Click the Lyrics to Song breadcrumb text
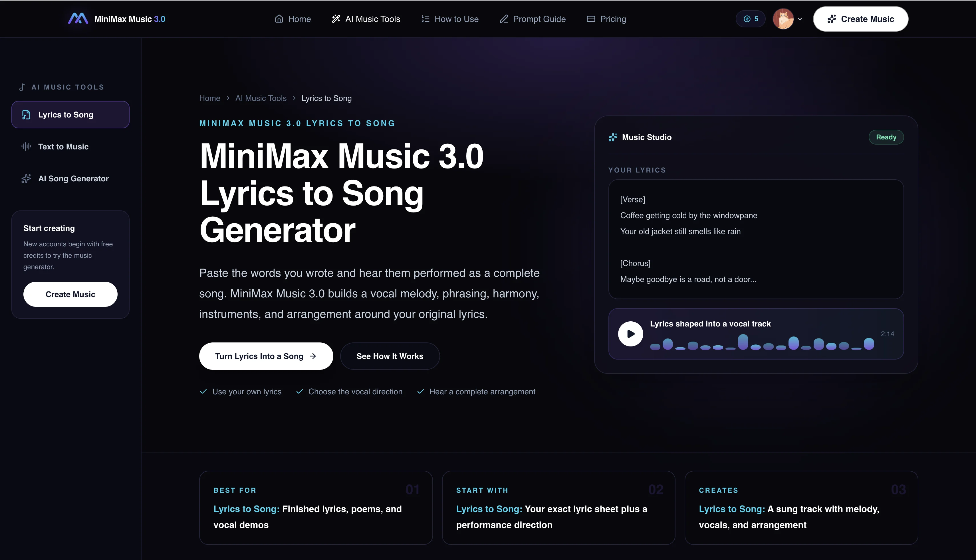The width and height of the screenshot is (976, 560). coord(326,98)
